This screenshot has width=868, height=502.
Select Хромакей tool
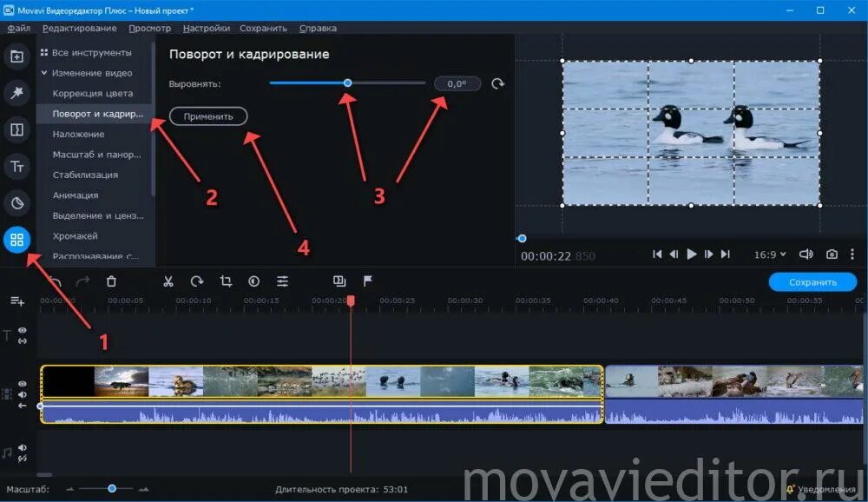[76, 236]
